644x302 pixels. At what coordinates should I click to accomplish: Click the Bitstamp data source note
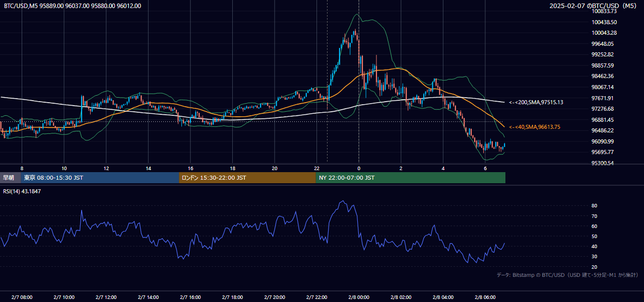(567, 275)
